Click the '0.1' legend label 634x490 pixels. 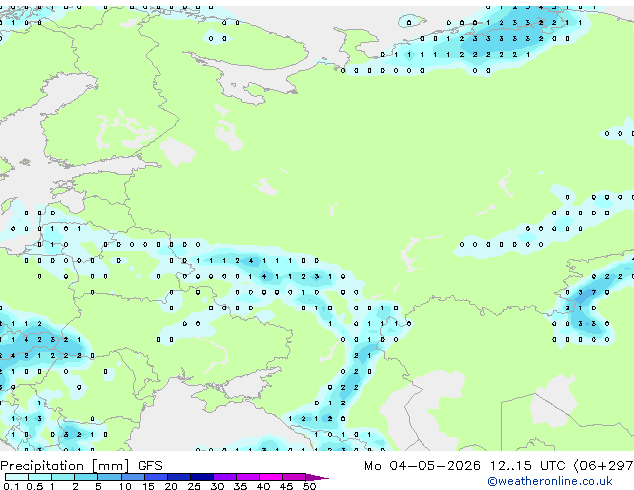11,486
